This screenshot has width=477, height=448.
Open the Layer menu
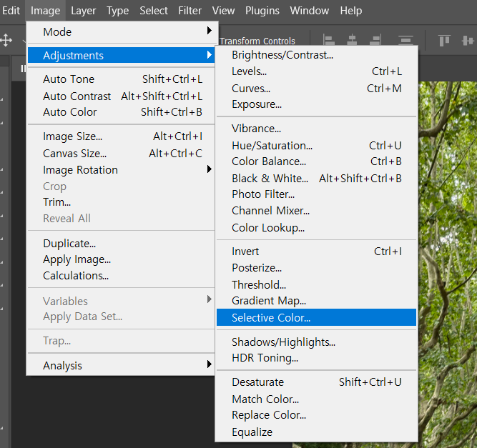[x=84, y=11]
